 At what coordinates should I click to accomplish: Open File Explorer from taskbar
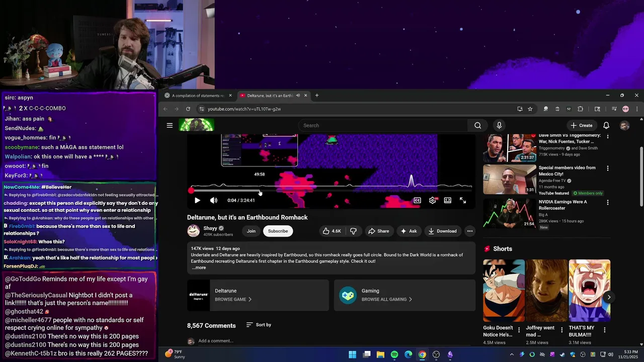pyautogui.click(x=380, y=354)
